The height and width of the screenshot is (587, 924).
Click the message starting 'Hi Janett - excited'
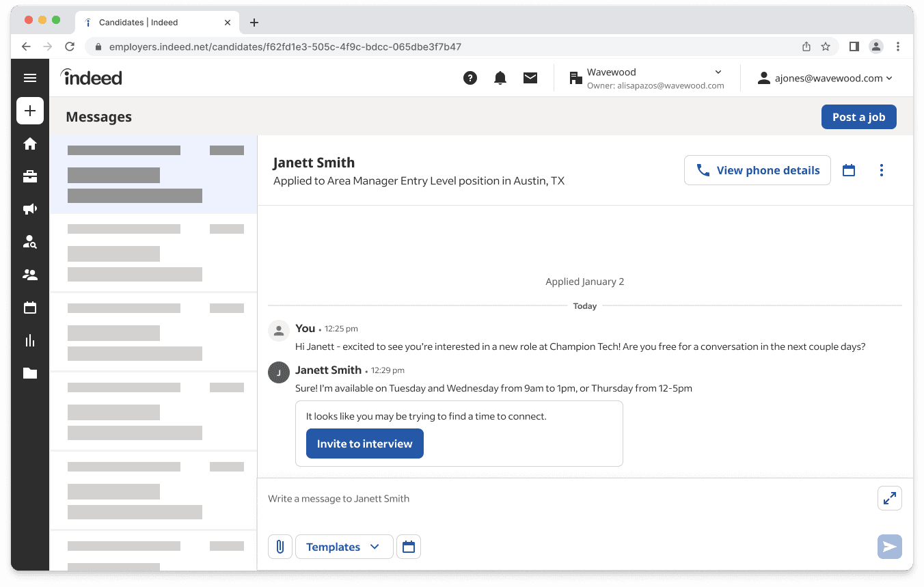pyautogui.click(x=580, y=346)
